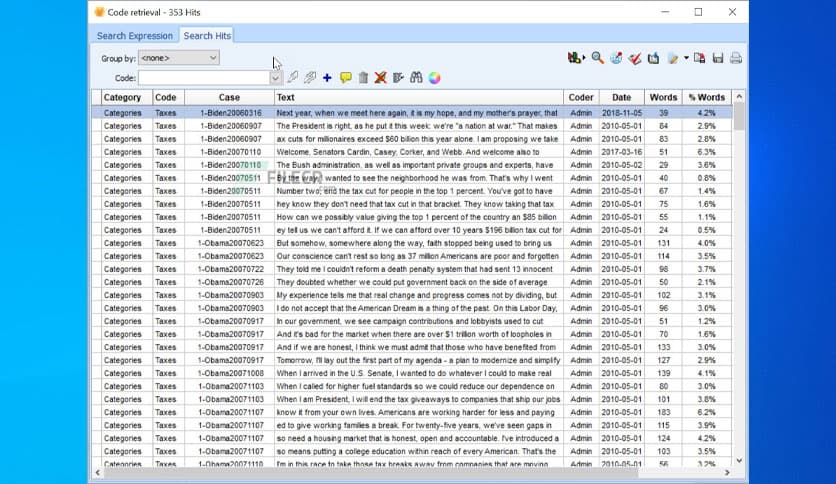Select case 1-Obama20070722
The image size is (836, 484).
click(230, 269)
